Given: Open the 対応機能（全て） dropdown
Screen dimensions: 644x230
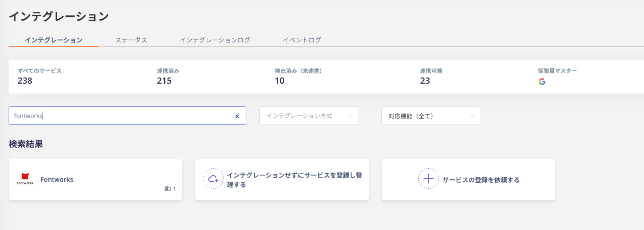Looking at the screenshot, I should tap(431, 116).
